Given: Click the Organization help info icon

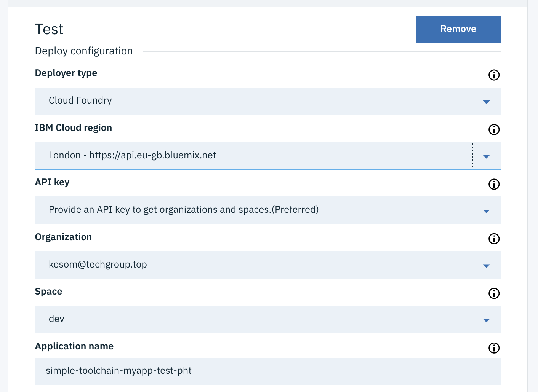Looking at the screenshot, I should coord(494,239).
